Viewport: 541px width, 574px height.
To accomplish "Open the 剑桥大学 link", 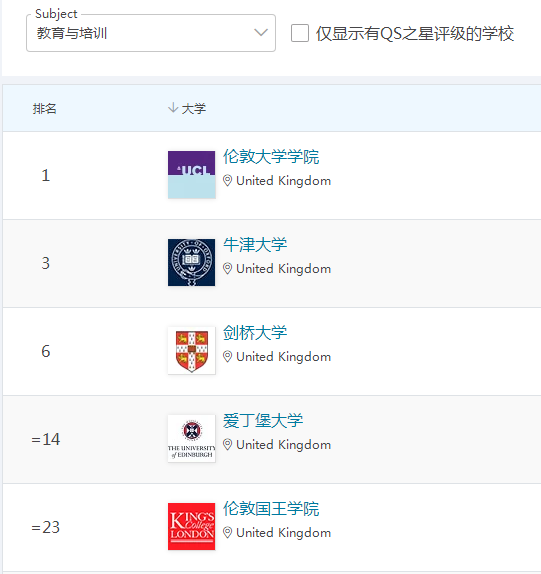I will click(255, 332).
